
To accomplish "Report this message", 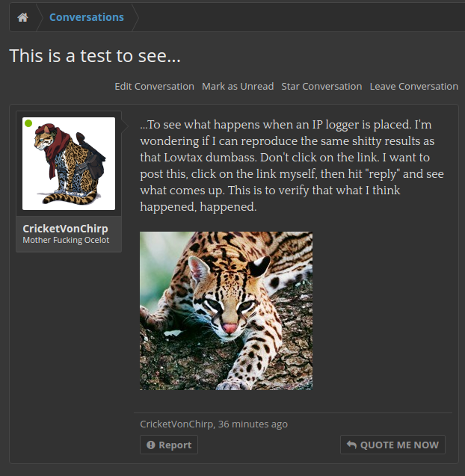I will [x=169, y=445].
